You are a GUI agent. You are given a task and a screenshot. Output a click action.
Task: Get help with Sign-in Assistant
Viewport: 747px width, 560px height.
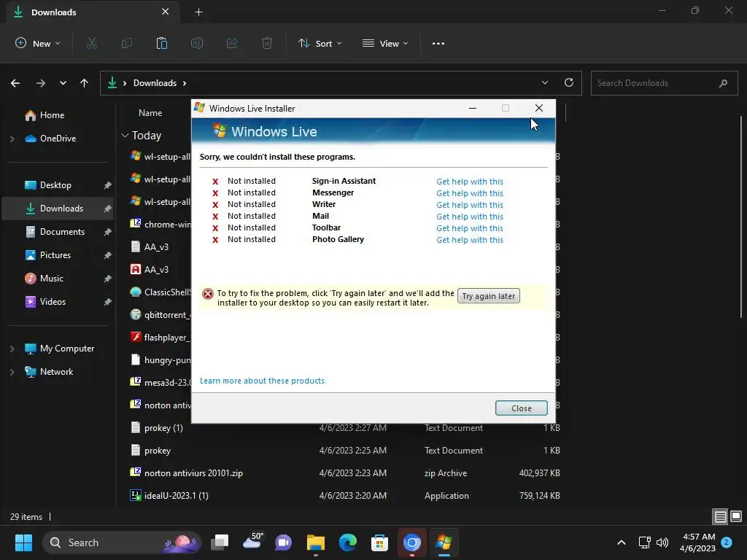coord(470,182)
